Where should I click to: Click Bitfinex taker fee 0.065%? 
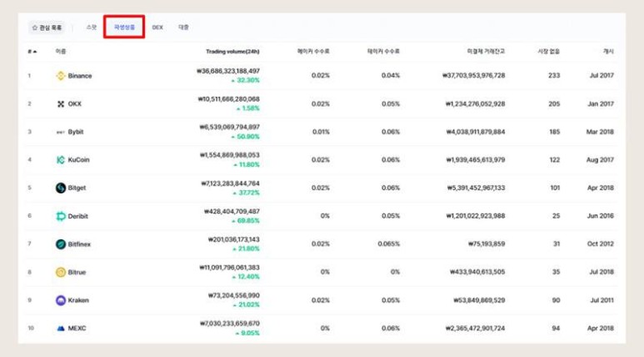tap(388, 244)
